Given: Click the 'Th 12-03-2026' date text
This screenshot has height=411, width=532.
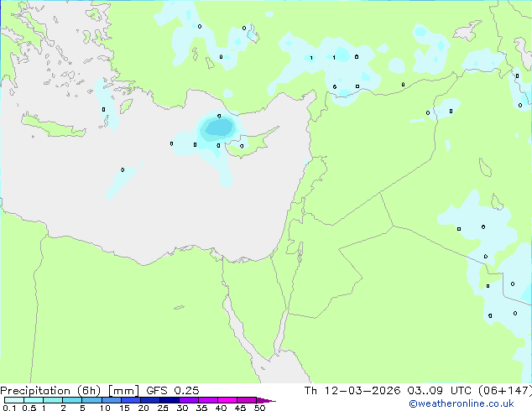Looking at the screenshot, I should 352,391.
